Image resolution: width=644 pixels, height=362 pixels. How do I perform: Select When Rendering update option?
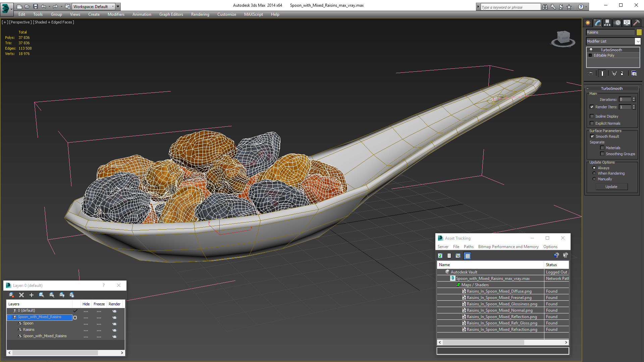pyautogui.click(x=594, y=173)
